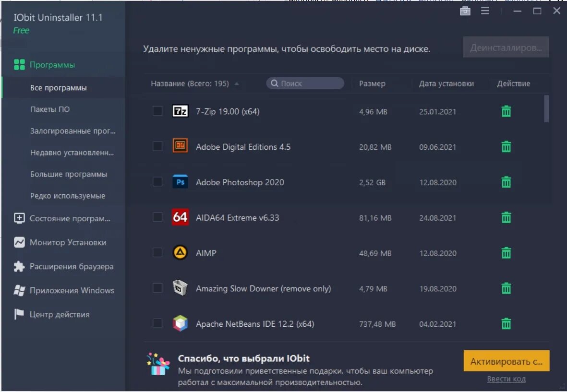Click the IObit Uninstaller 11.1 title
Image resolution: width=567 pixels, height=392 pixels.
tap(58, 17)
